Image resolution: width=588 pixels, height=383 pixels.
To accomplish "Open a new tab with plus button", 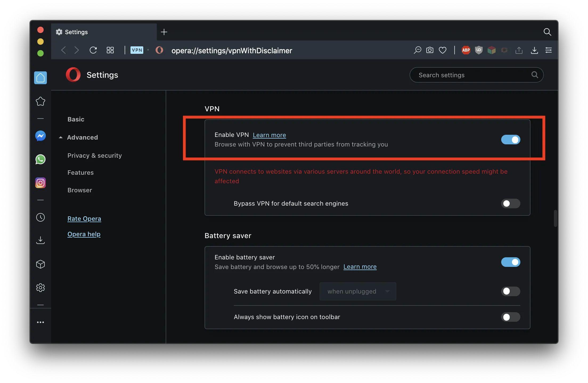I will coord(164,32).
